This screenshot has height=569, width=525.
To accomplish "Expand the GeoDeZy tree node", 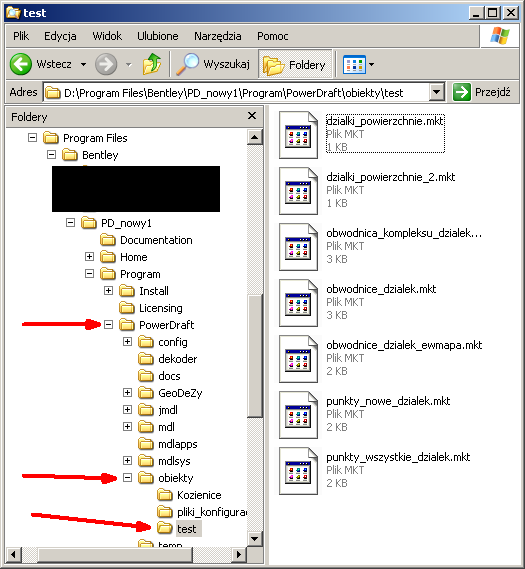I will coord(127,392).
